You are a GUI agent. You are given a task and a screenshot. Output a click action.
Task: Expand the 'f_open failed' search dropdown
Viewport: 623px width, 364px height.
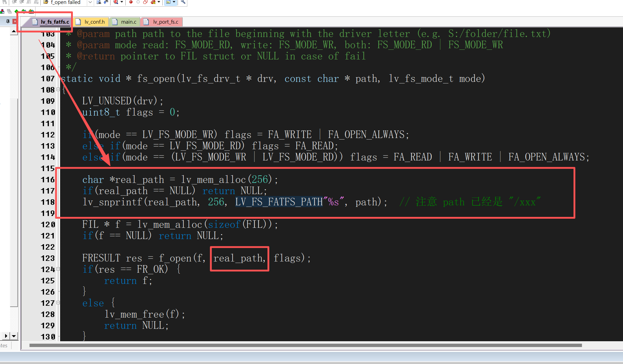[90, 2]
